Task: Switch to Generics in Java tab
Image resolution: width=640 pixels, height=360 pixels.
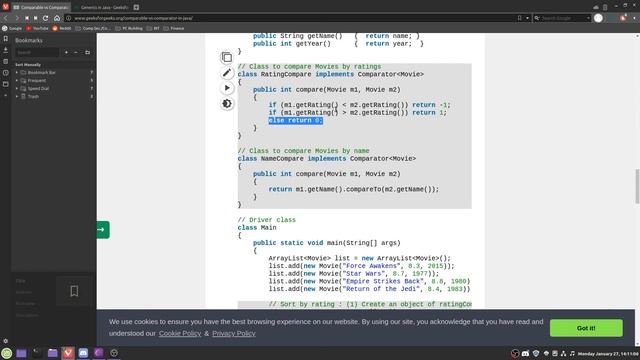Action: coord(101,7)
